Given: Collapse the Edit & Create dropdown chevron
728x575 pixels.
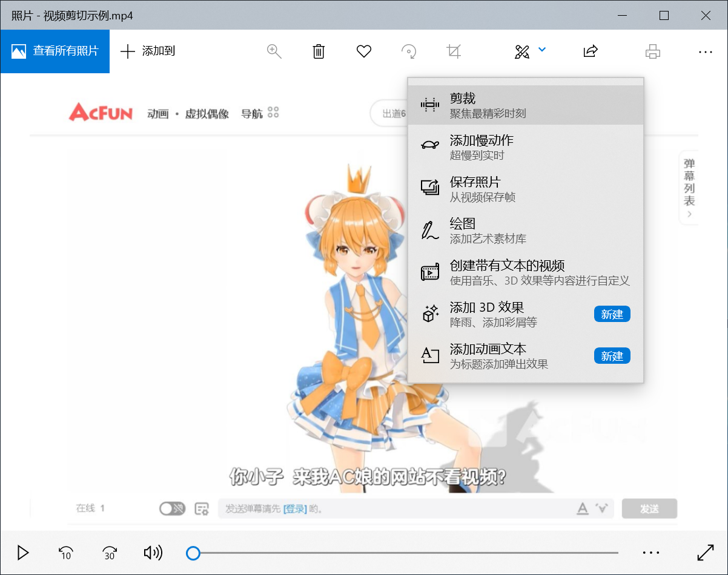Looking at the screenshot, I should (x=542, y=50).
